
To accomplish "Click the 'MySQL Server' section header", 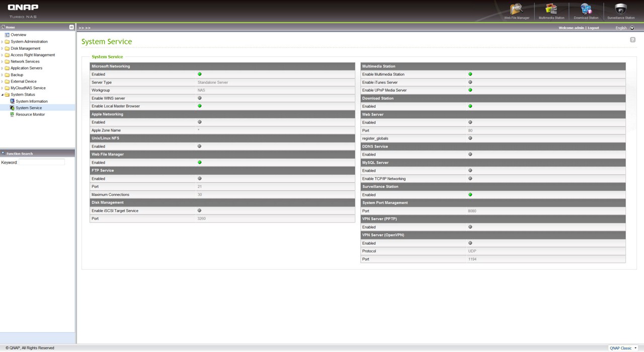I will point(493,162).
